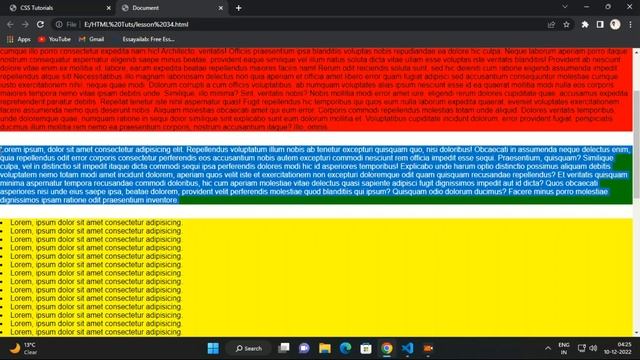
Task: Open the Apps bookmark
Action: click(19, 39)
